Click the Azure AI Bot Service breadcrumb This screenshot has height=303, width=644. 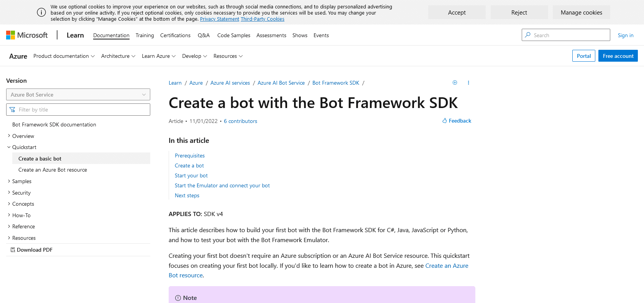tap(281, 83)
